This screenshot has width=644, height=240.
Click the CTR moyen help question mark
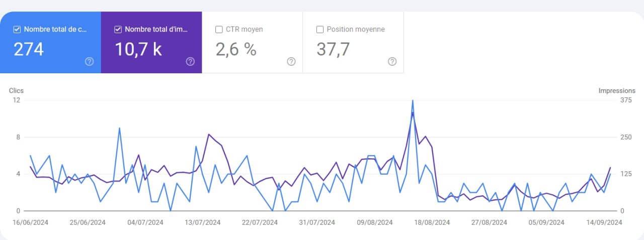pos(291,61)
